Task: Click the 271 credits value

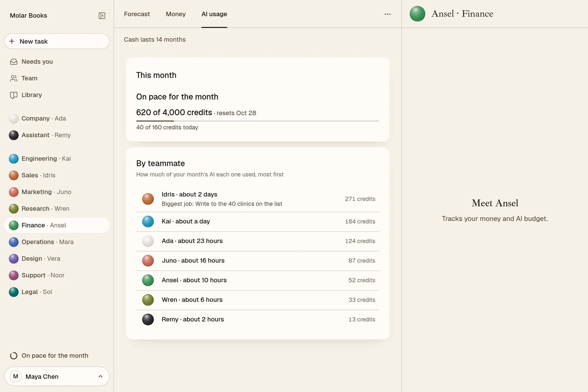Action: click(360, 199)
